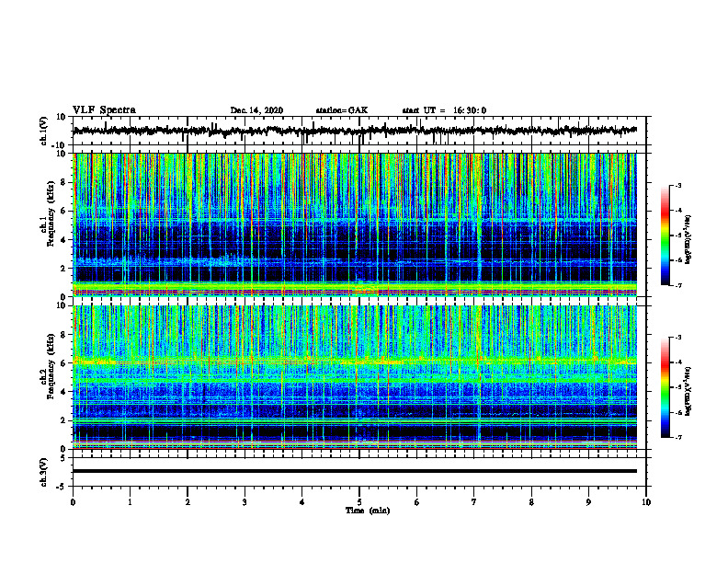This screenshot has height=563, width=728.
Task: Click the "ch.1(V)" waveform axis label
Action: tap(44, 131)
